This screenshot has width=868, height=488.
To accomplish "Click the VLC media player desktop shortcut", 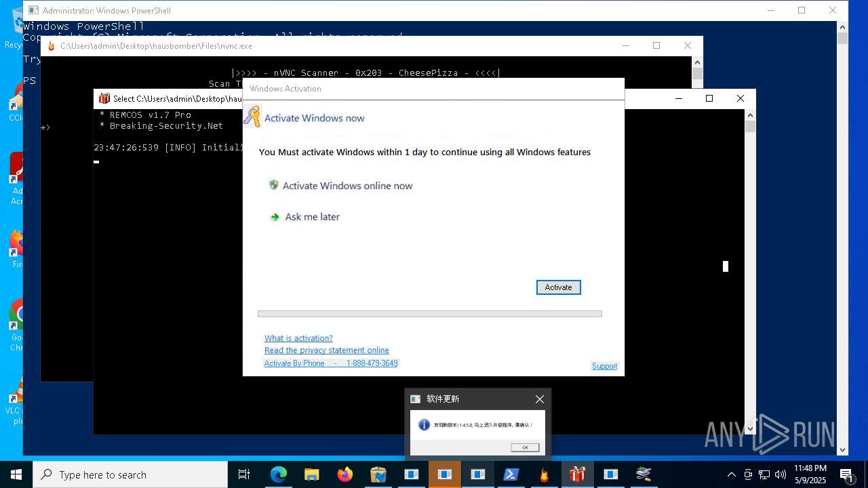I will pyautogui.click(x=16, y=400).
